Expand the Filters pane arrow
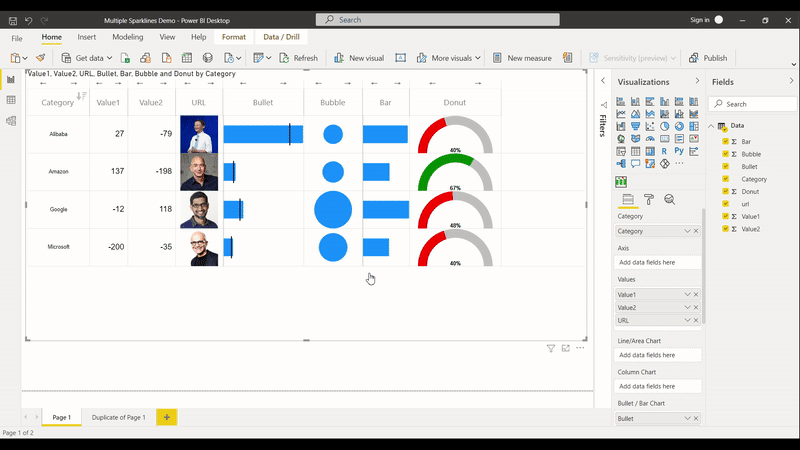This screenshot has width=800, height=450. coord(603,81)
